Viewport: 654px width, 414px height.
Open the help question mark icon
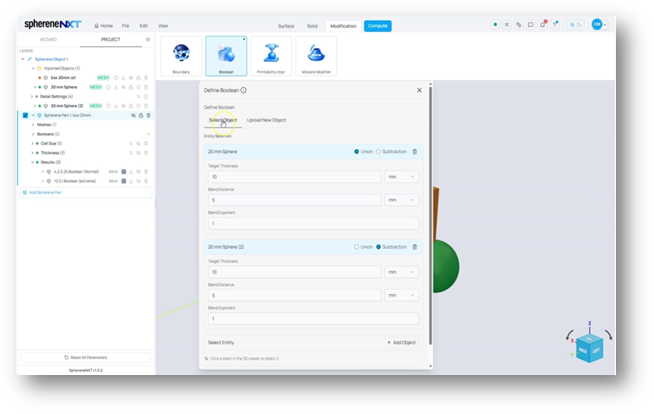click(x=555, y=25)
